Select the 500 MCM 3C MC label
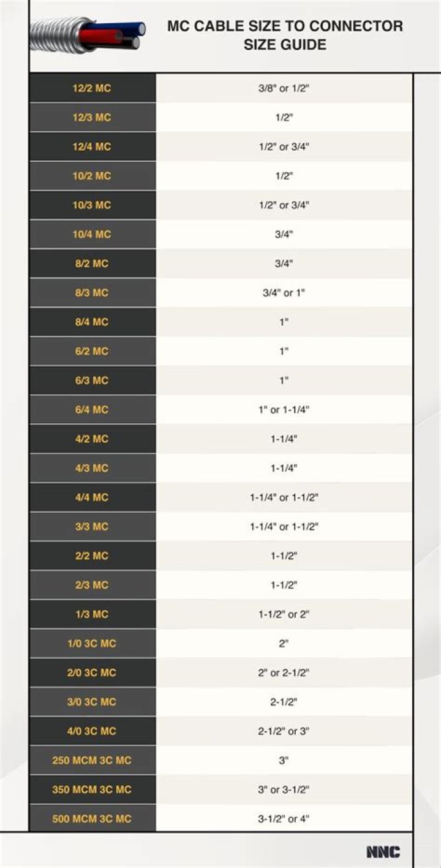This screenshot has width=441, height=868. pyautogui.click(x=92, y=818)
